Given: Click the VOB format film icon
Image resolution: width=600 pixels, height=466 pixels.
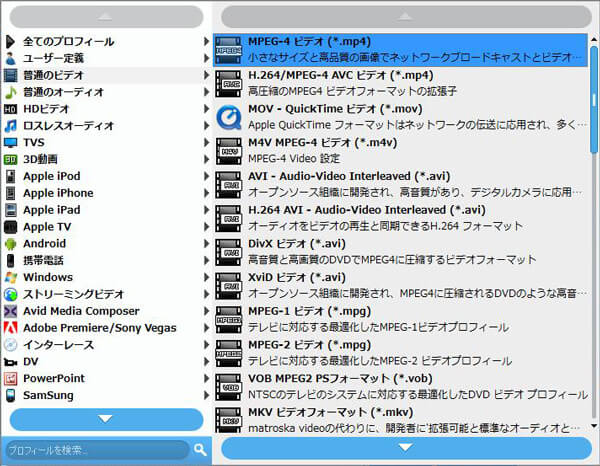Looking at the screenshot, I should click(228, 387).
